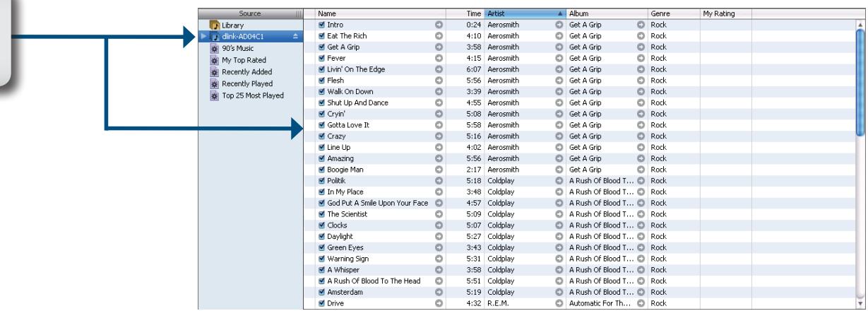868x311 pixels.
Task: Sort the list by Genre column
Action: coord(673,13)
